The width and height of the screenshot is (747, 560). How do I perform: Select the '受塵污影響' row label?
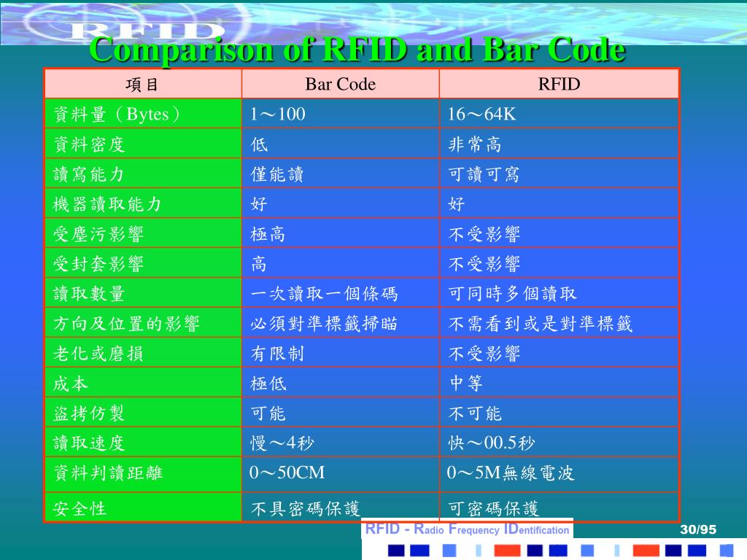[x=143, y=234]
